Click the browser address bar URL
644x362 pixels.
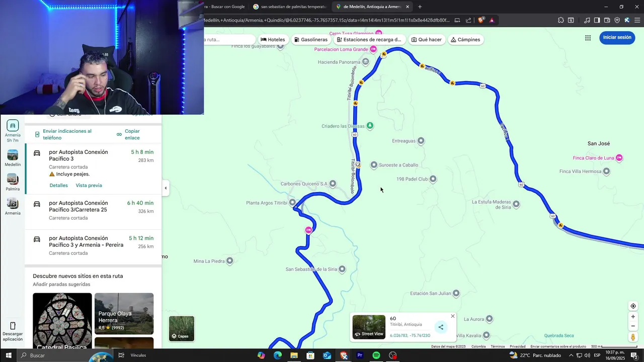[327, 20]
